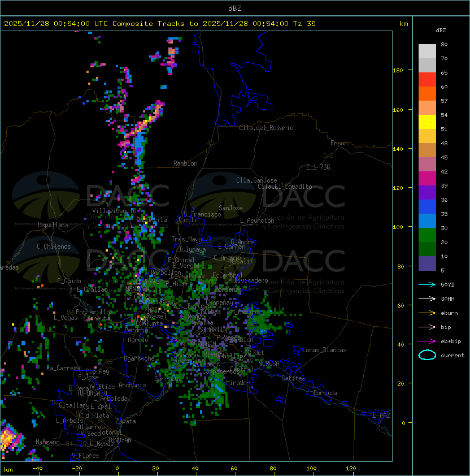The image size is (470, 476).
Task: Pick the bright yellow 51-54 dBZ swatch
Action: (x=427, y=122)
